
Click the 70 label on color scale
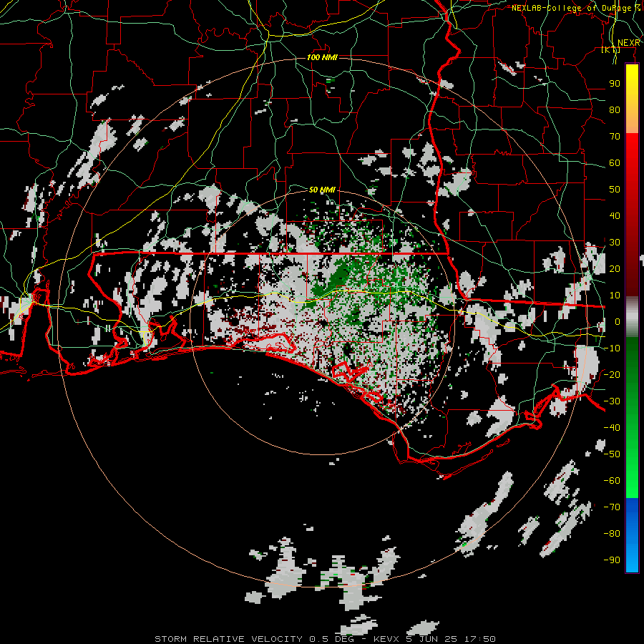point(615,137)
